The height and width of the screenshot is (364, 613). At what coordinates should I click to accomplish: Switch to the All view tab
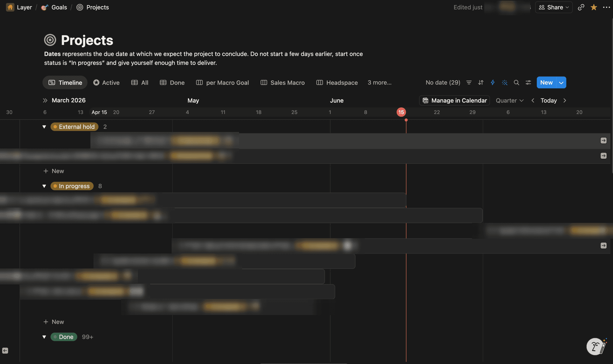tap(140, 82)
